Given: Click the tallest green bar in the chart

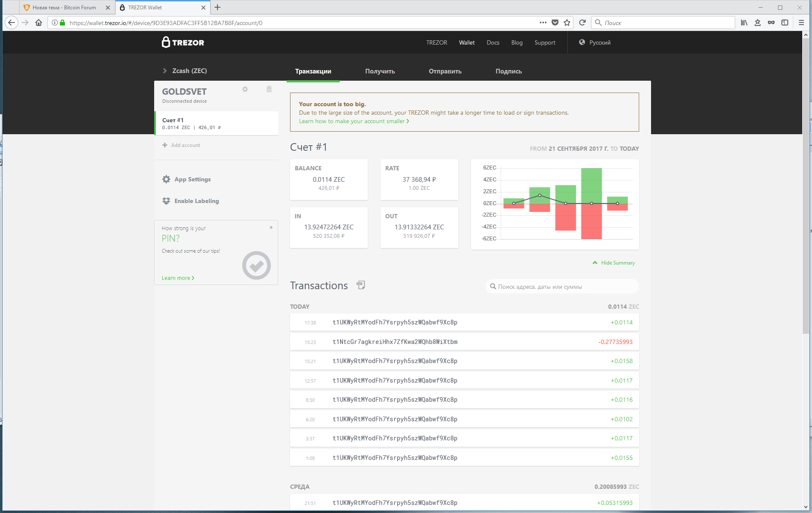Looking at the screenshot, I should coord(591,186).
